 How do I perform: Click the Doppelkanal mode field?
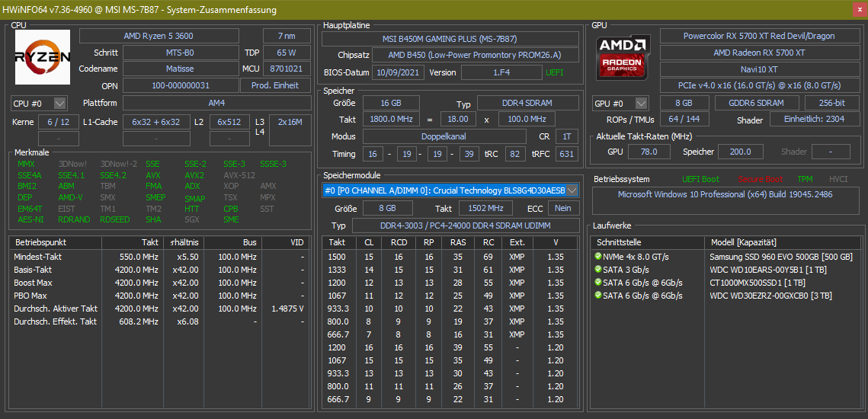pyautogui.click(x=444, y=136)
